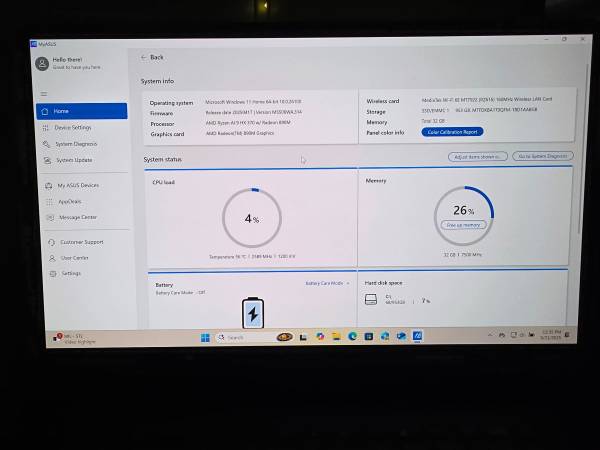Click Go to System Diagnosis button
Image resolution: width=600 pixels, height=450 pixels.
541,157
